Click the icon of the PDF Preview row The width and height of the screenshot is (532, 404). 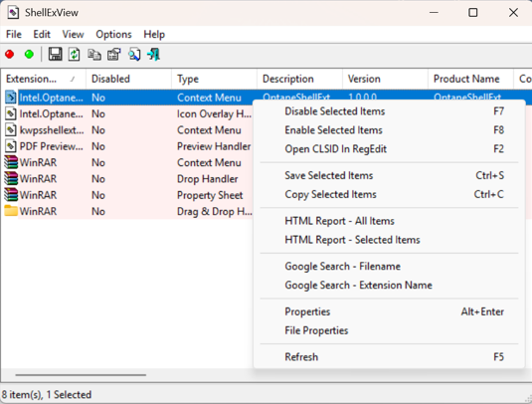coord(11,146)
